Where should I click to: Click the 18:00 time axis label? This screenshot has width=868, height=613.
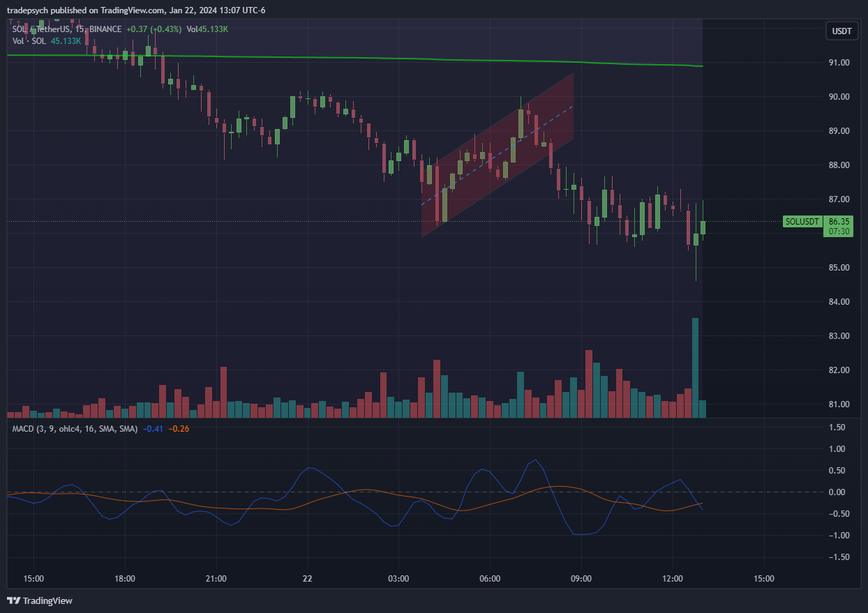click(125, 579)
